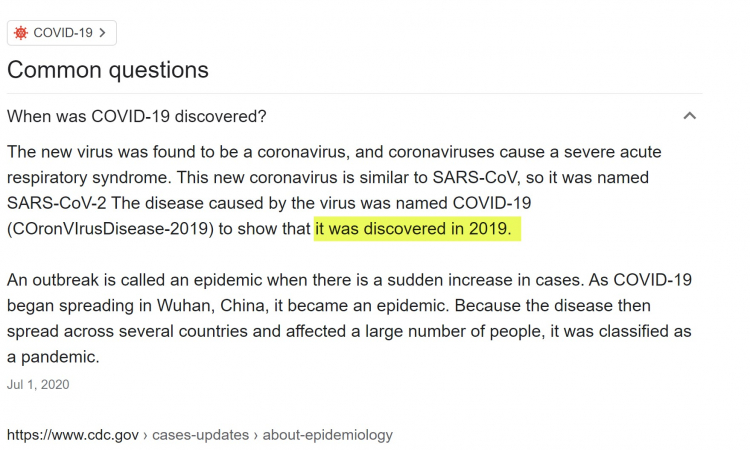Image resolution: width=750 pixels, height=450 pixels.
Task: Click 'respiratory syndrome' in the first paragraph
Action: tap(88, 177)
